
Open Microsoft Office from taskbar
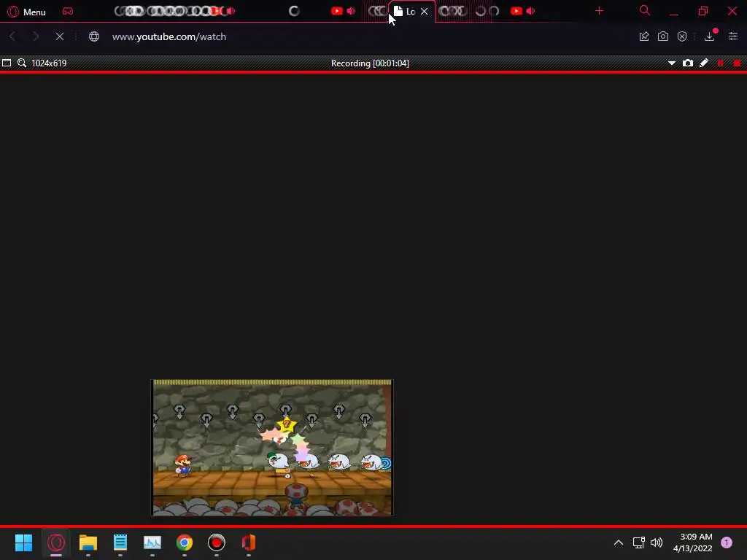pyautogui.click(x=249, y=542)
